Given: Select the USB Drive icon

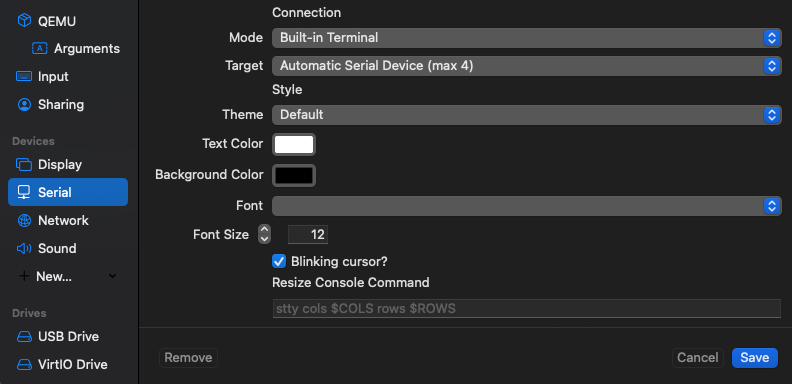Looking at the screenshot, I should click(24, 337).
